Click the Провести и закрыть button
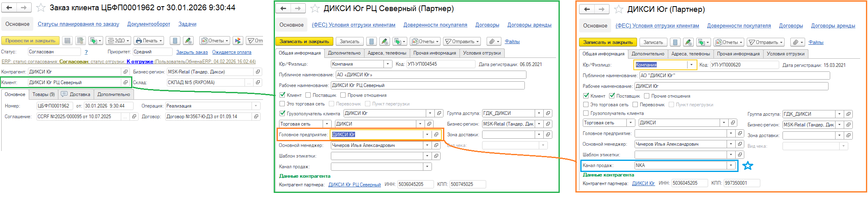868x197 pixels. (x=30, y=41)
